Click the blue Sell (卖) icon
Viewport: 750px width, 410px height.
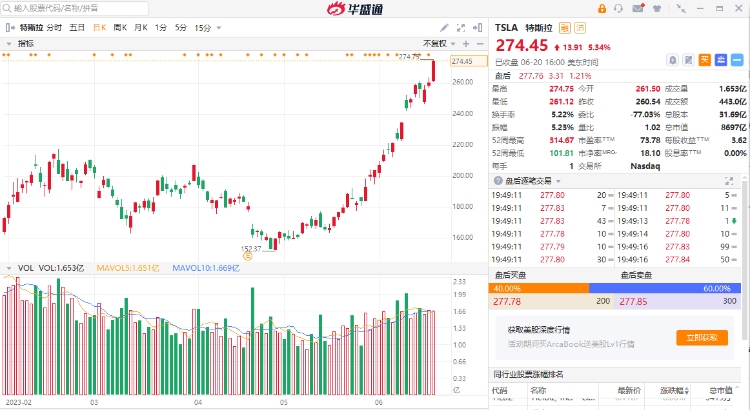click(x=721, y=60)
